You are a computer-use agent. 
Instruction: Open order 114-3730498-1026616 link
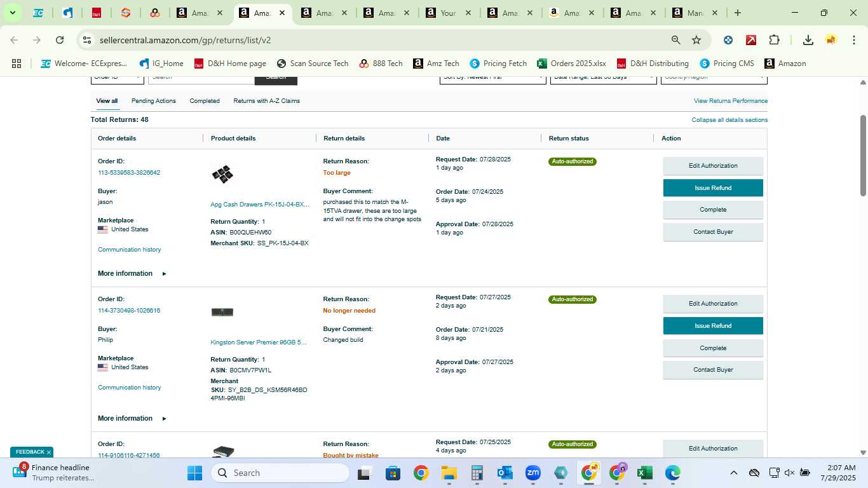pyautogui.click(x=129, y=311)
